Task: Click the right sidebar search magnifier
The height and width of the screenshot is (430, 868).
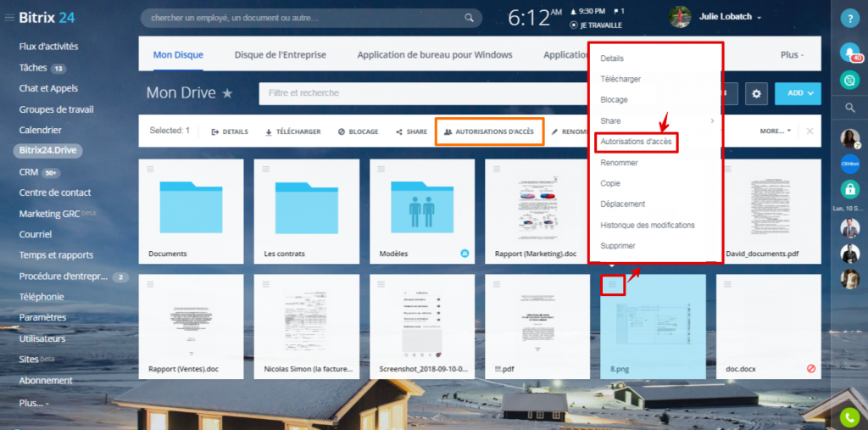Action: (x=850, y=108)
